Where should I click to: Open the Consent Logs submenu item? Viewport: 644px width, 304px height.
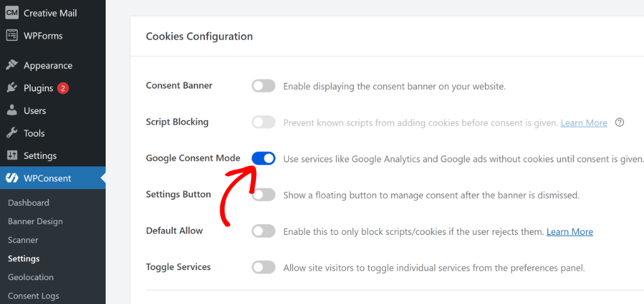(x=33, y=296)
